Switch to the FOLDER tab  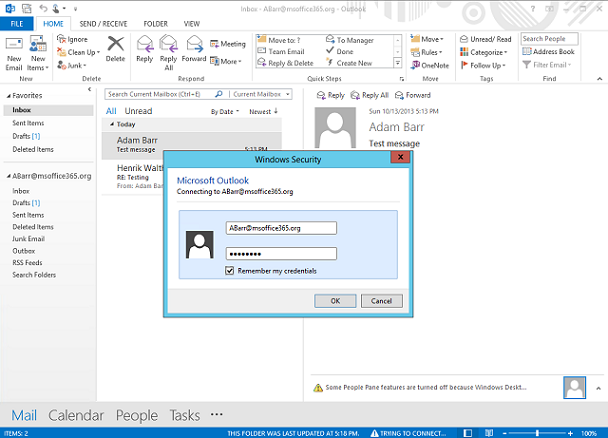(155, 24)
